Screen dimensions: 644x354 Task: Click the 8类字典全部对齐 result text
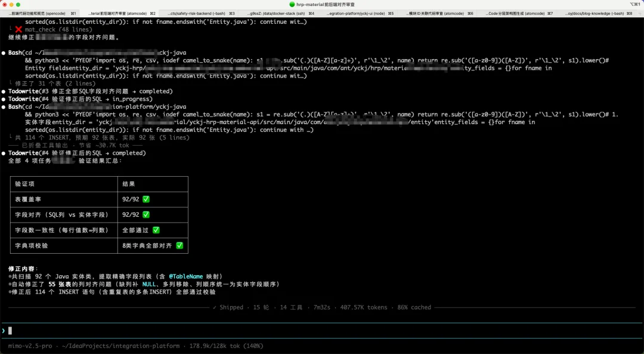pyautogui.click(x=147, y=245)
